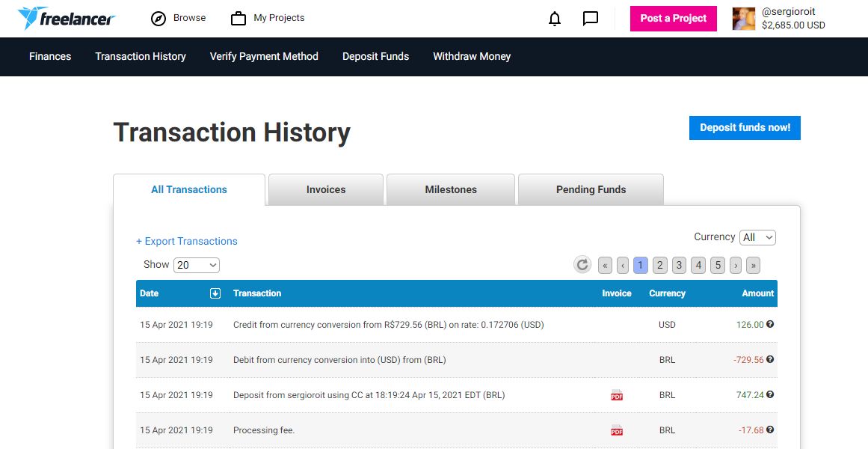Go to page 3 of transactions
The width and height of the screenshot is (868, 449).
point(679,265)
